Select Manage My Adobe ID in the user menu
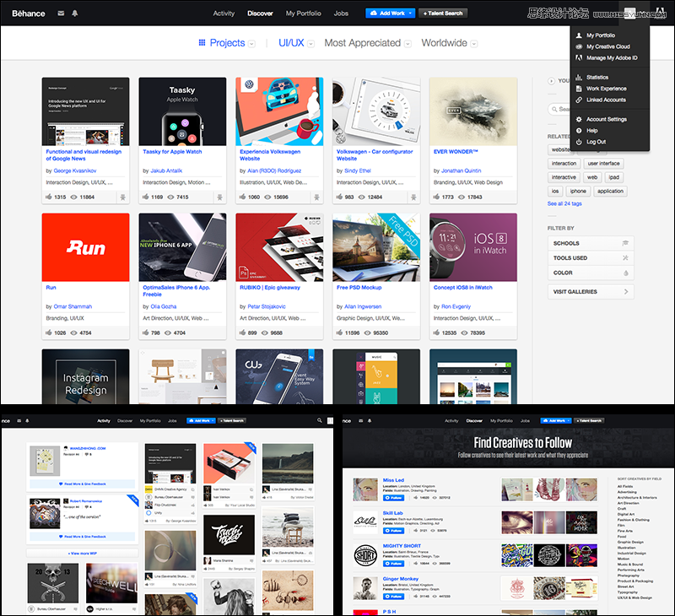This screenshot has width=675, height=616. click(612, 57)
